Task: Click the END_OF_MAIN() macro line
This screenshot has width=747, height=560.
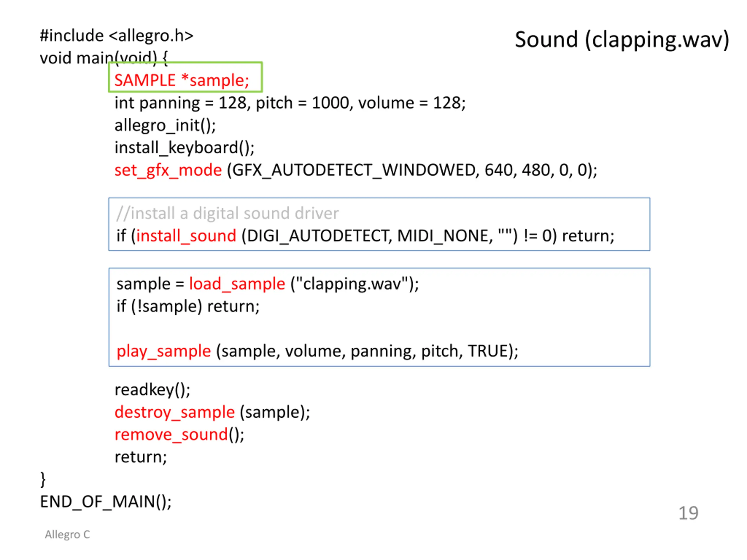Action: coord(106,502)
